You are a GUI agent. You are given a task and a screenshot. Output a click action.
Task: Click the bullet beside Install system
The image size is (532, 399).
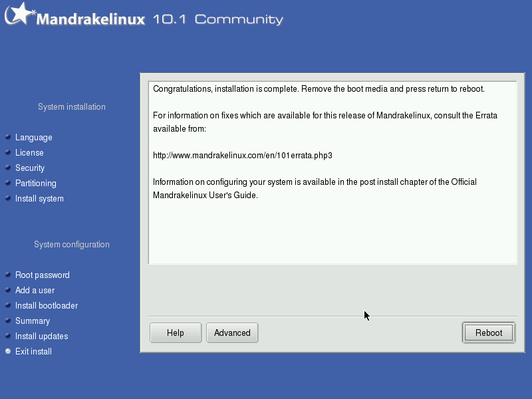click(8, 198)
